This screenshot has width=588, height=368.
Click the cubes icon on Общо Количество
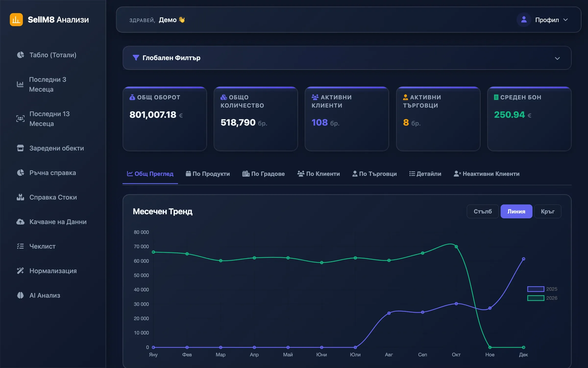tap(224, 97)
